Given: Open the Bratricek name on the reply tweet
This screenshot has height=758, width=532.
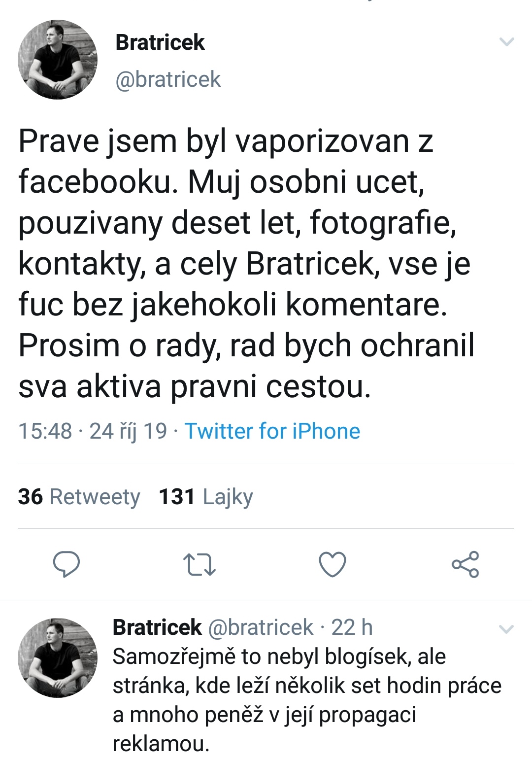Looking at the screenshot, I should (157, 627).
